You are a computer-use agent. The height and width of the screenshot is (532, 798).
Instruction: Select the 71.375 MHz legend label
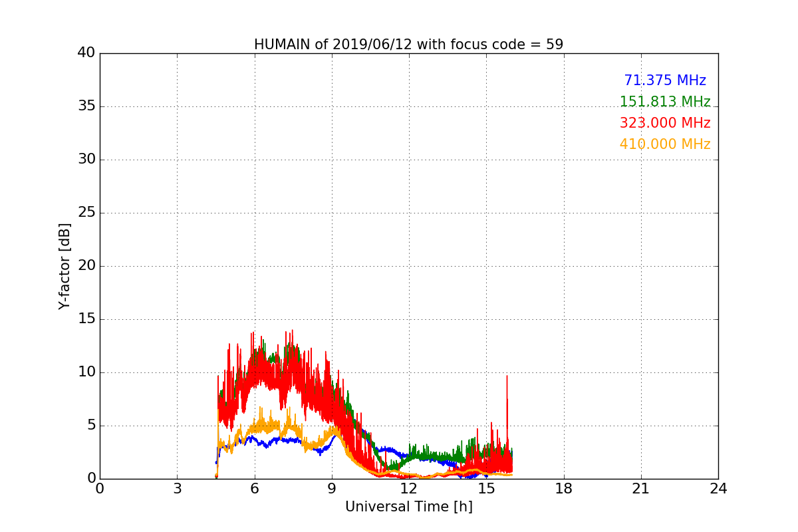tap(665, 80)
